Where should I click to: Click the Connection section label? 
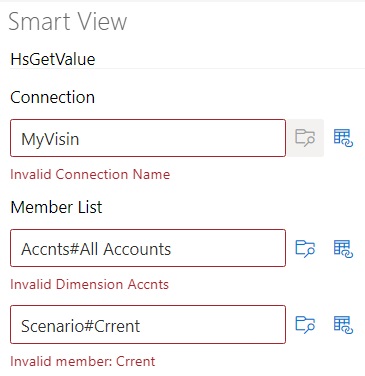point(53,97)
